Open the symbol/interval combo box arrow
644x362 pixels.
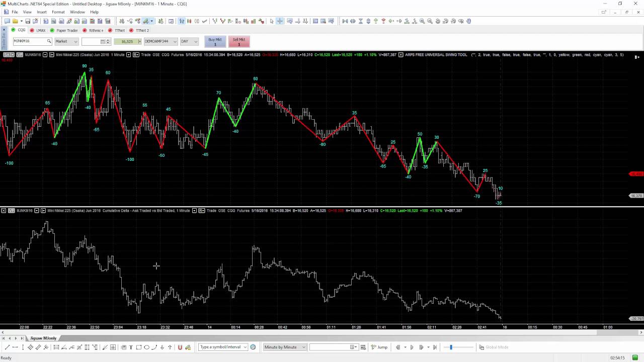(245, 347)
